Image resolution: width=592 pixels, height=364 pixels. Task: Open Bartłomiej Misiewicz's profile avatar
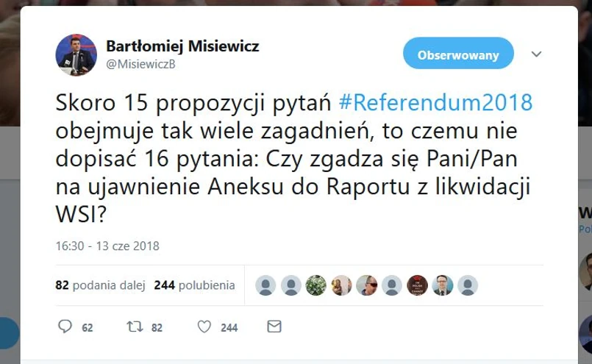pyautogui.click(x=76, y=55)
